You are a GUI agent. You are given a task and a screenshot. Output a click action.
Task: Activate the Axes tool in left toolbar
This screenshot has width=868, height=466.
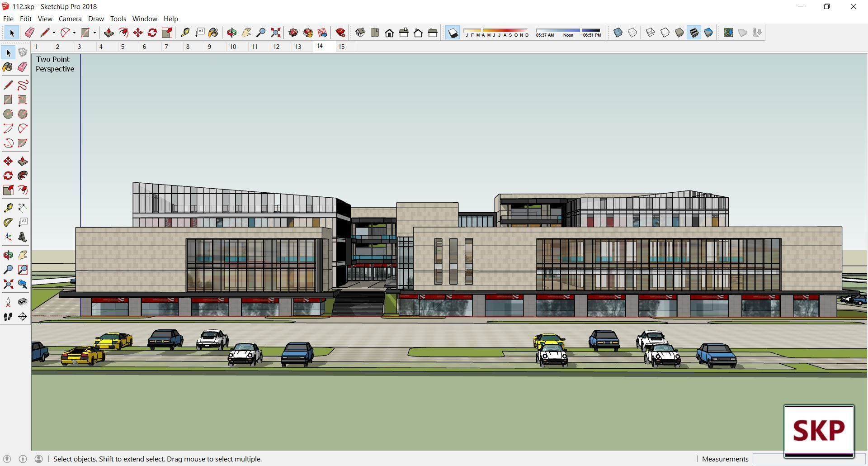pyautogui.click(x=8, y=237)
